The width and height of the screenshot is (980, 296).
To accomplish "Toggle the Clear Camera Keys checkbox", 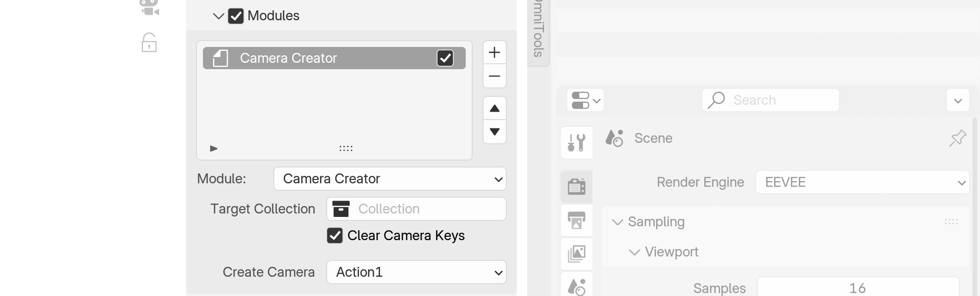I will (x=335, y=236).
